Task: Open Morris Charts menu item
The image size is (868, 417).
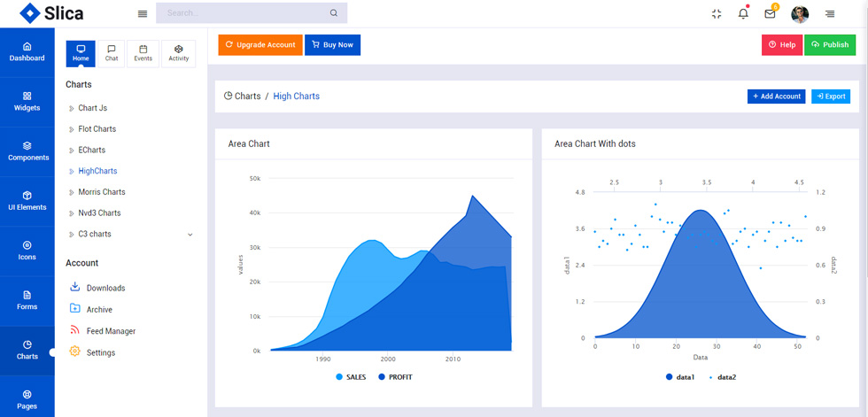Action: pos(102,192)
